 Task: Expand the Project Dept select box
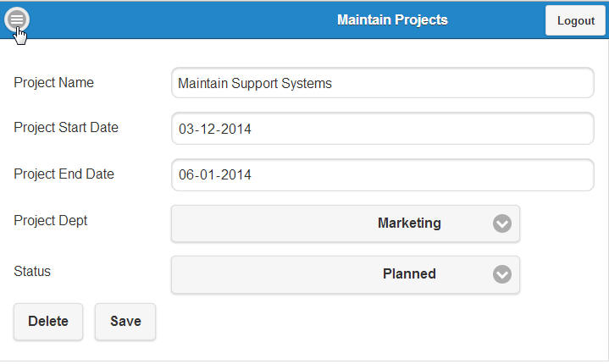[345, 223]
